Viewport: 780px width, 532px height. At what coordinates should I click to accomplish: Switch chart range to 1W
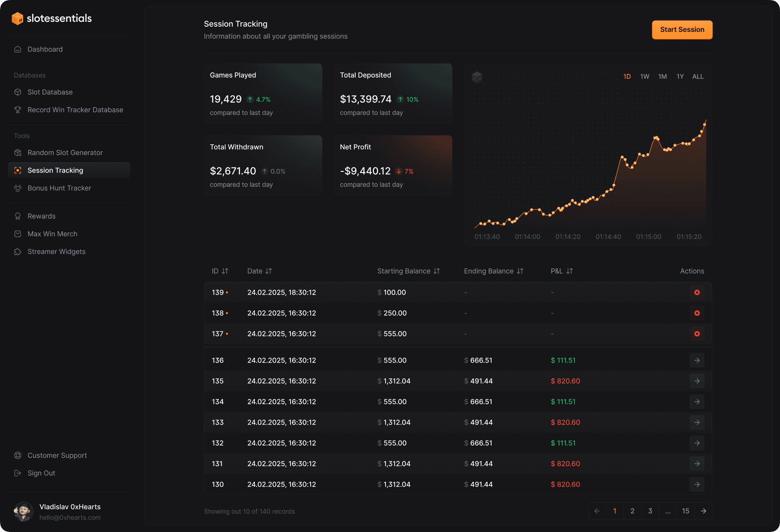coord(644,76)
